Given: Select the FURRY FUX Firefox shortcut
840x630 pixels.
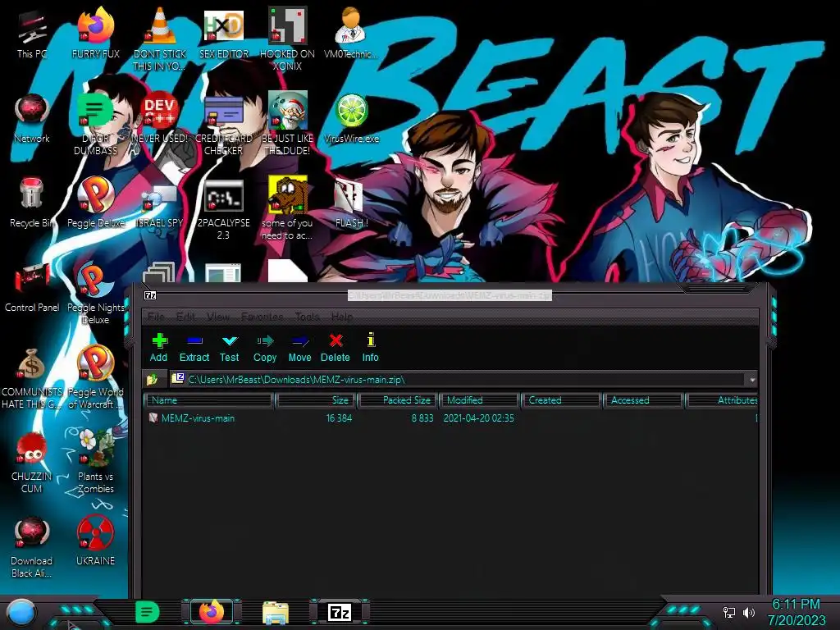Looking at the screenshot, I should pos(95,33).
